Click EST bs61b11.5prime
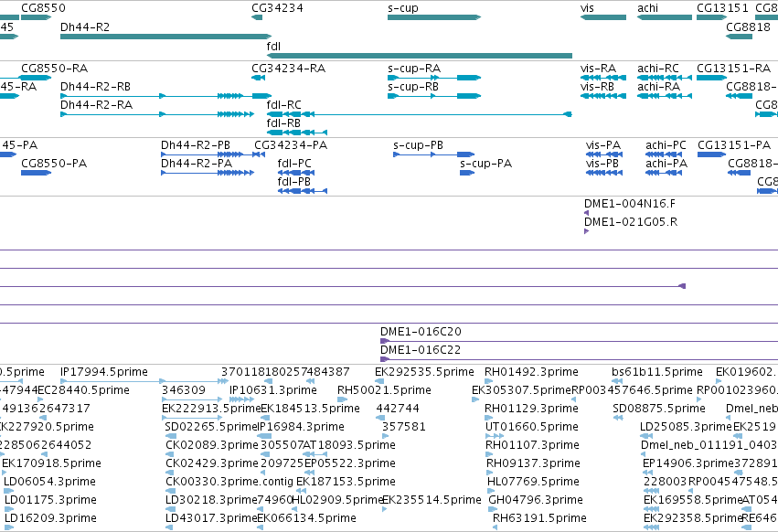The height and width of the screenshot is (532, 778). coord(657,372)
